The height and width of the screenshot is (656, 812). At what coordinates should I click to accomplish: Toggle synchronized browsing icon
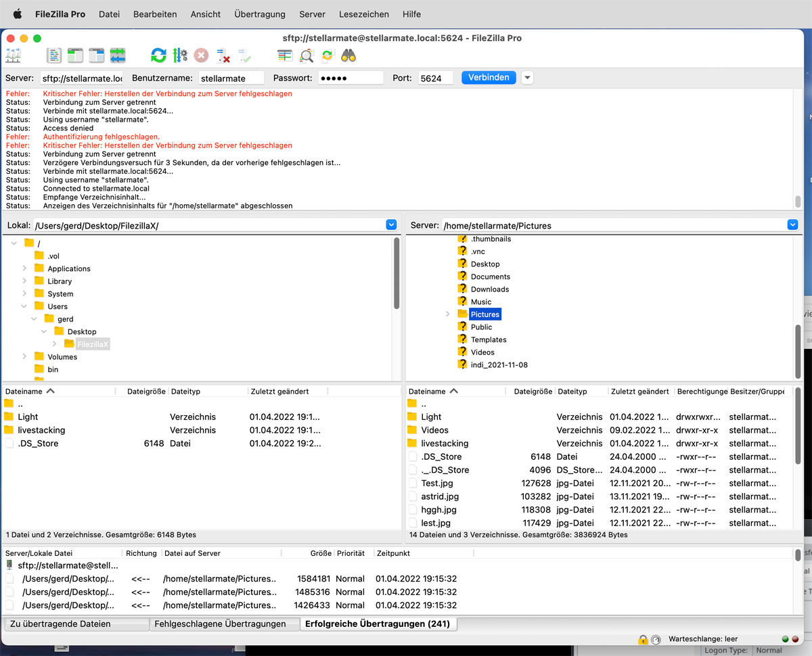(x=328, y=55)
